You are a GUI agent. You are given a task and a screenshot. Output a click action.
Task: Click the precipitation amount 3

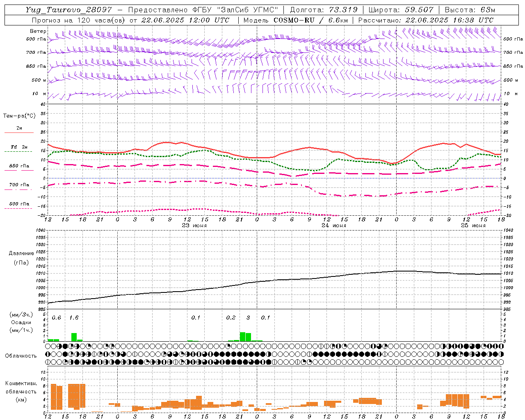(x=248, y=318)
